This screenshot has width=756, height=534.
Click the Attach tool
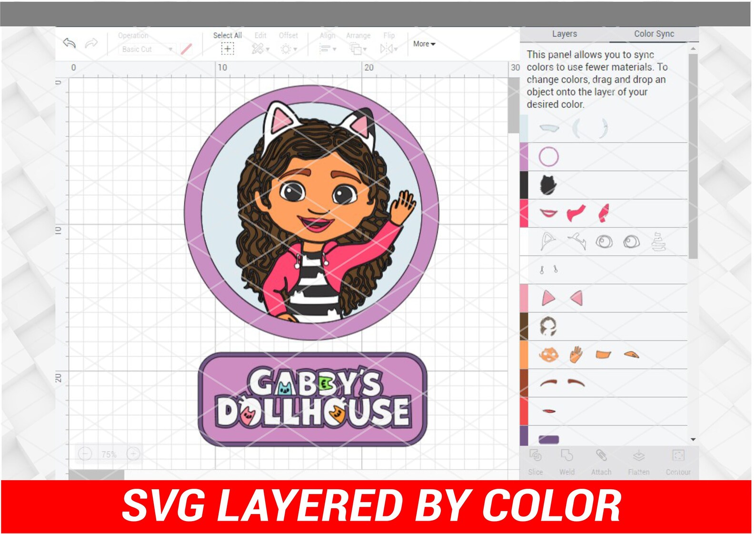[601, 462]
